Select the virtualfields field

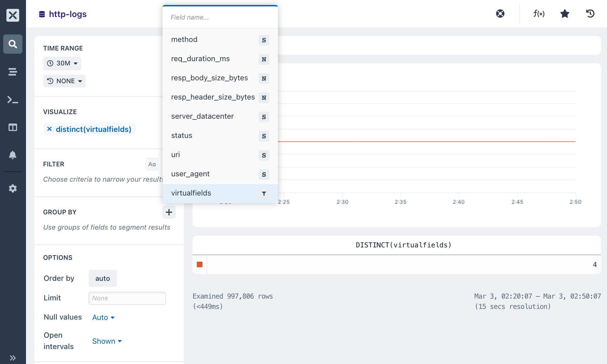(220, 193)
